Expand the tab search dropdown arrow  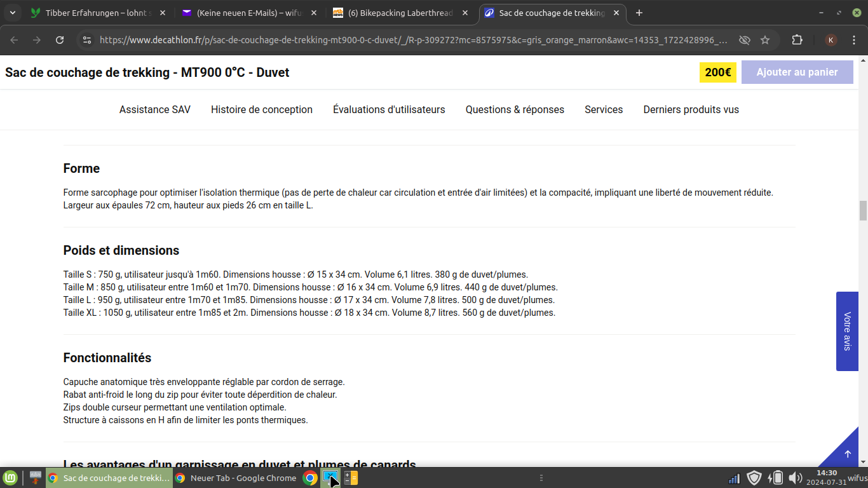13,13
